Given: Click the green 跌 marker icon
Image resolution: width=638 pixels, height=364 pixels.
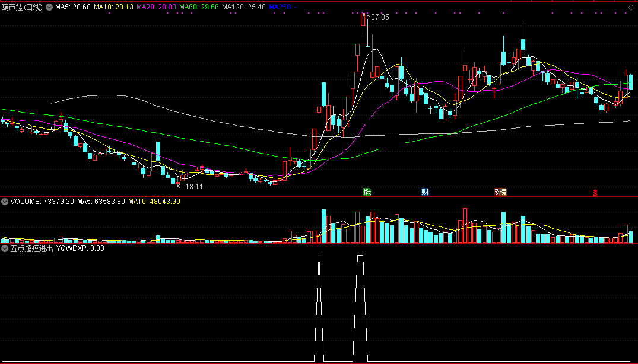Looking at the screenshot, I should pyautogui.click(x=367, y=191).
